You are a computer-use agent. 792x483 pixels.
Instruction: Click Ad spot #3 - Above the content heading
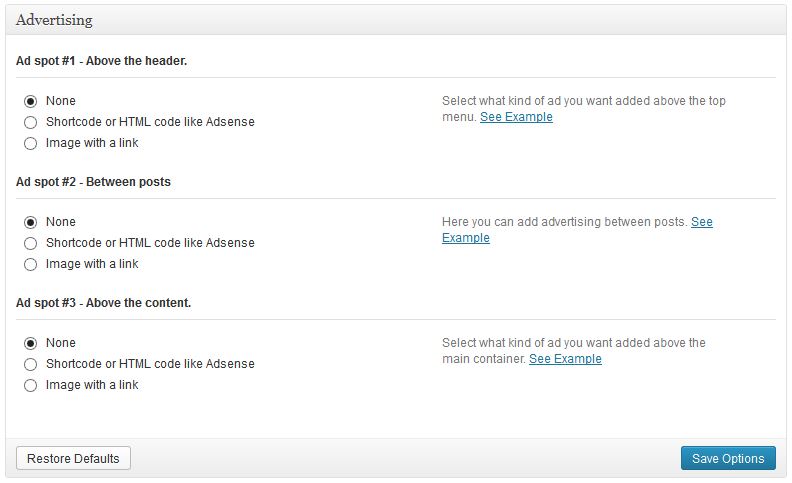pos(104,303)
